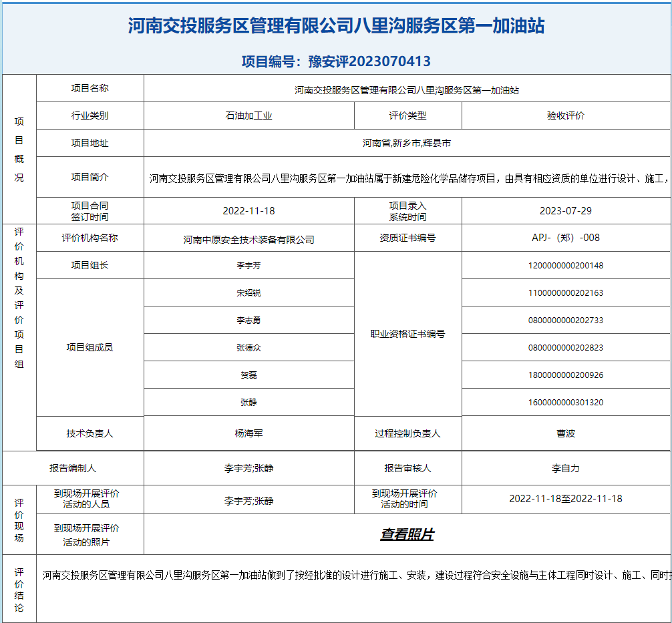Click the page title 河南交投服务区管理有限公司八里沟服务区第一加油站

[x=337, y=26]
